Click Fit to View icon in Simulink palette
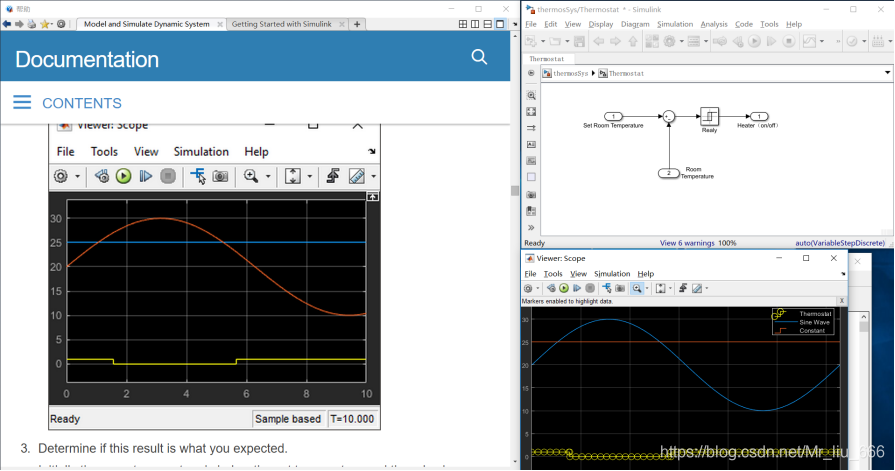 point(531,112)
